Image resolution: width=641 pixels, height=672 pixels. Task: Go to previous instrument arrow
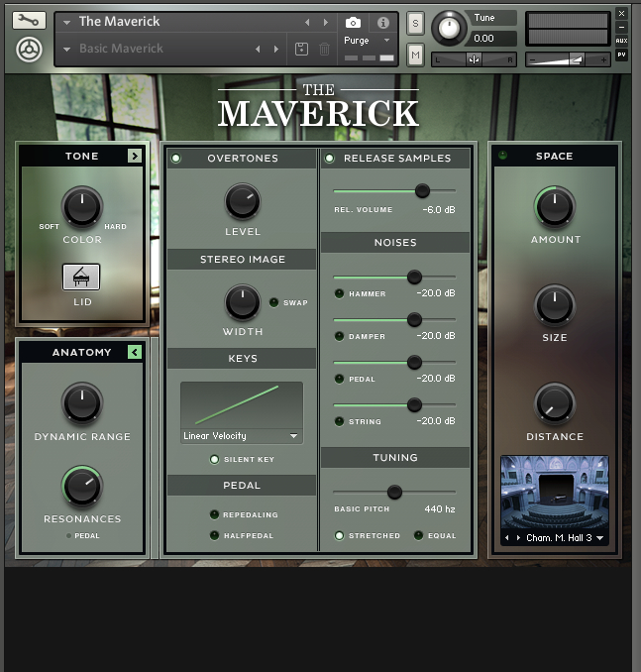click(x=307, y=22)
